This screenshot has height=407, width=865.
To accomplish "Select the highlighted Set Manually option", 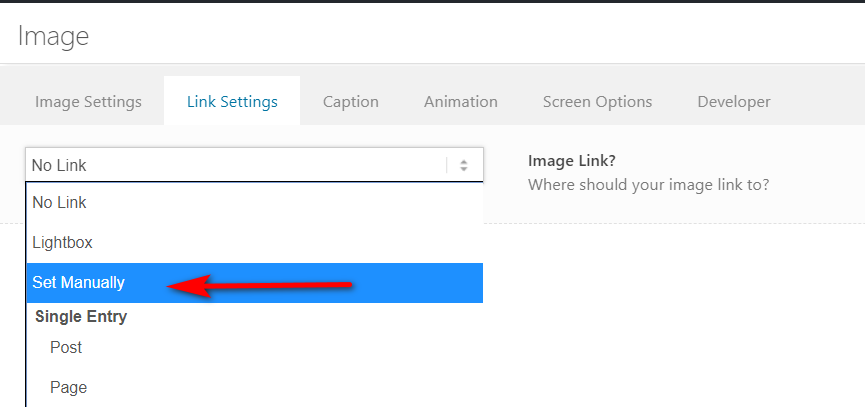I will (x=255, y=283).
